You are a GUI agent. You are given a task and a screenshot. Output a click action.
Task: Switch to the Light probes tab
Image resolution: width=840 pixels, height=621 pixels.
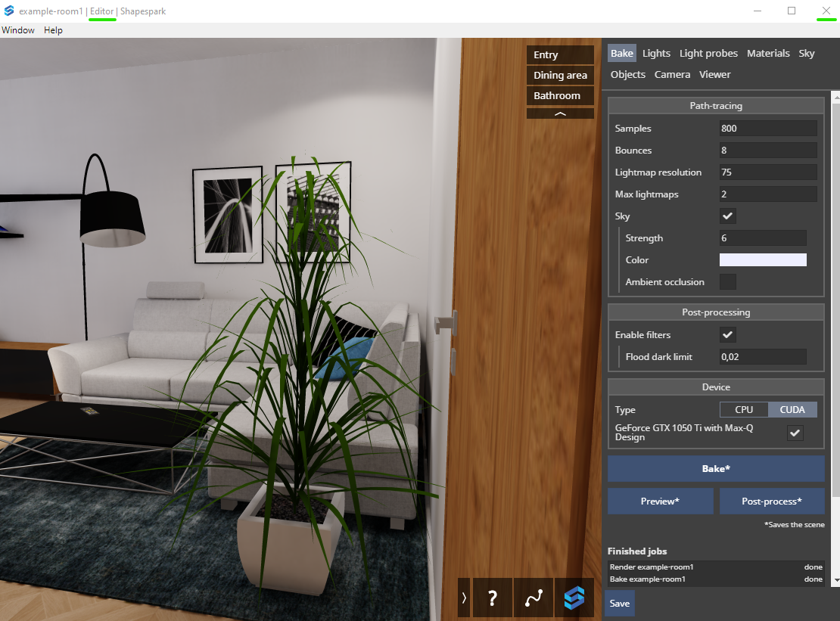click(708, 53)
